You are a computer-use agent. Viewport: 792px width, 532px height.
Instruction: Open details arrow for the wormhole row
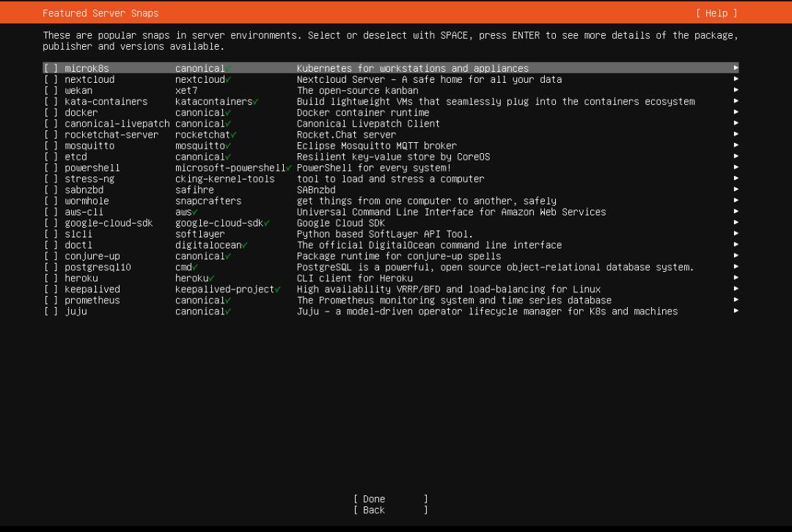(736, 201)
